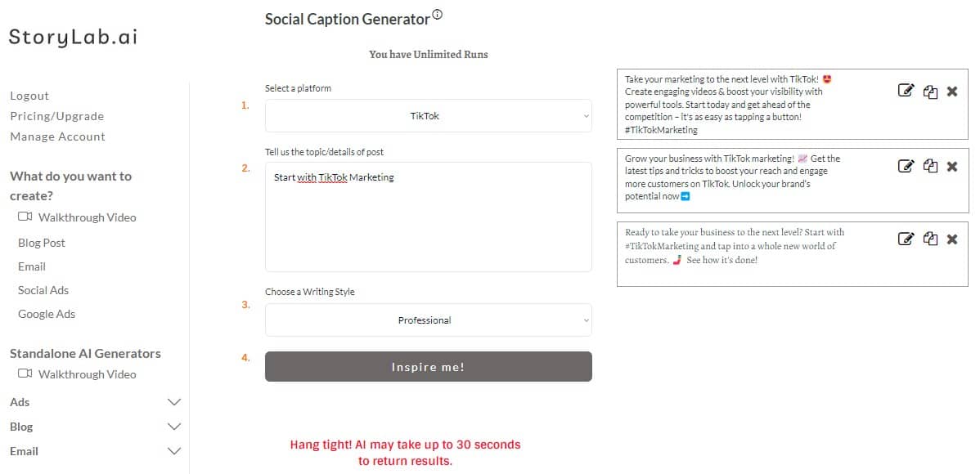This screenshot has height=474, width=980.
Task: Click the Walkthrough Video camera icon
Action: point(25,217)
